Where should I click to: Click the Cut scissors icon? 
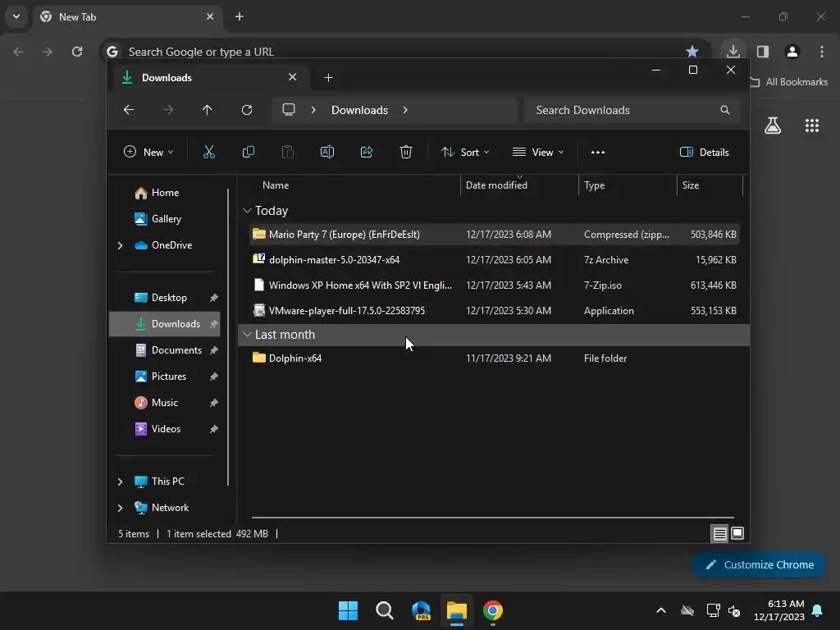pos(209,152)
